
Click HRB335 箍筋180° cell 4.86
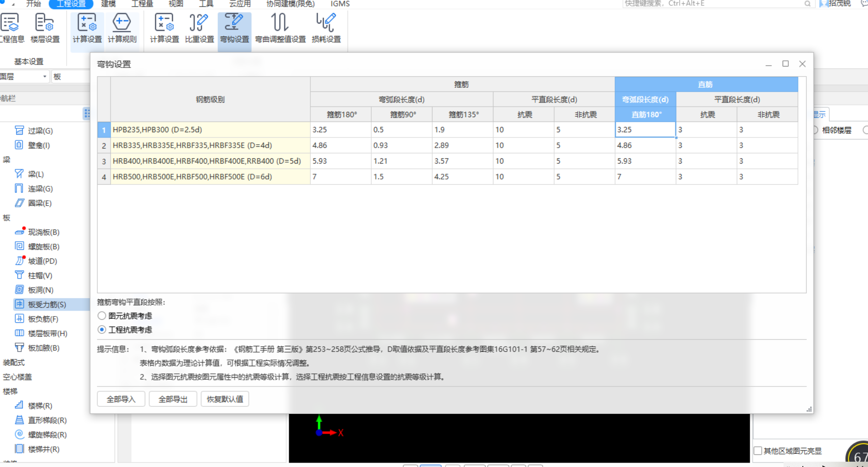(341, 145)
